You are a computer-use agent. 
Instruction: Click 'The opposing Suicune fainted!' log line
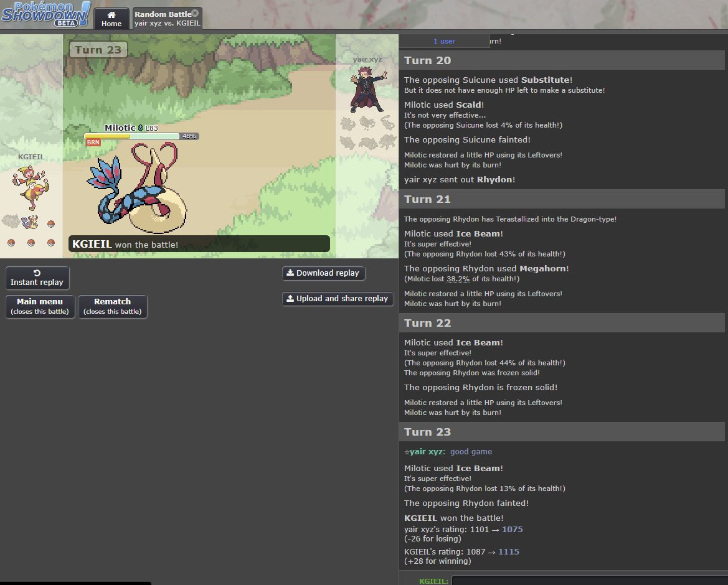(x=467, y=139)
